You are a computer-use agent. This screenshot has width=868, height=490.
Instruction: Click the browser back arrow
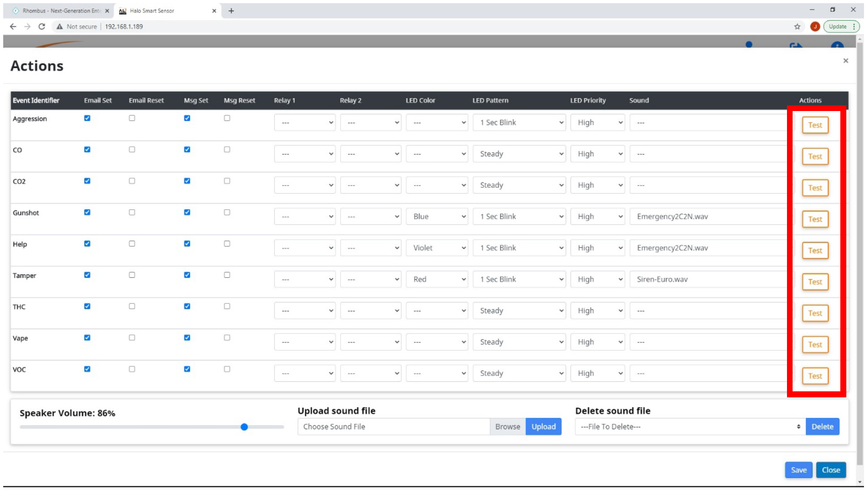point(13,26)
